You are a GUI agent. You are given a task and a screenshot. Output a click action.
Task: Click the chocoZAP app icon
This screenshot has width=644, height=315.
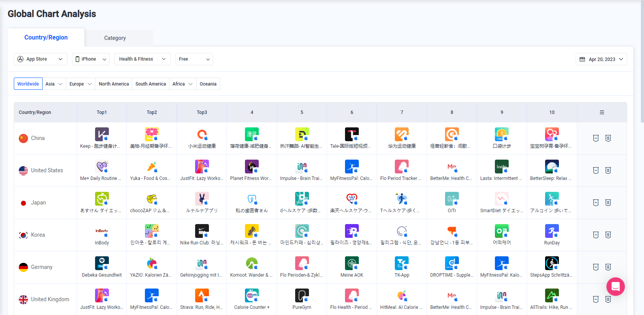(152, 199)
